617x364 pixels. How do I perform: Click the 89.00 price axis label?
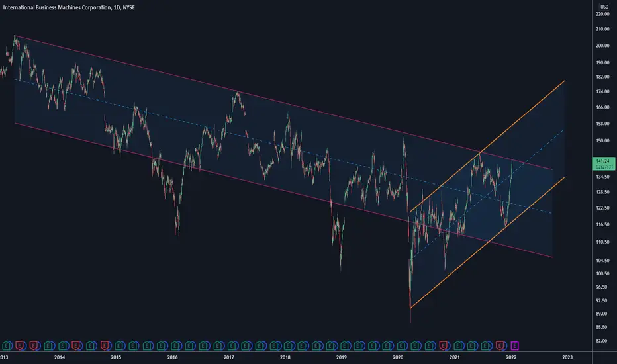(x=602, y=314)
